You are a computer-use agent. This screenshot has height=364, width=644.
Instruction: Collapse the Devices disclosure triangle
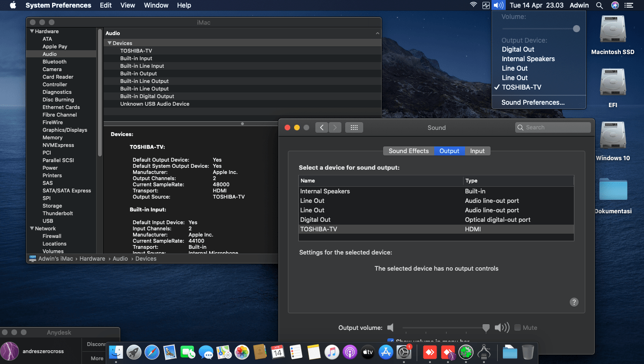click(x=109, y=43)
